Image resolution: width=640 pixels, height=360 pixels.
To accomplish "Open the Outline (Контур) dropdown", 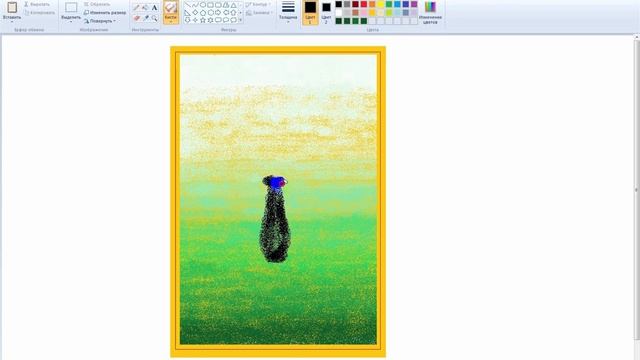I will click(x=259, y=4).
